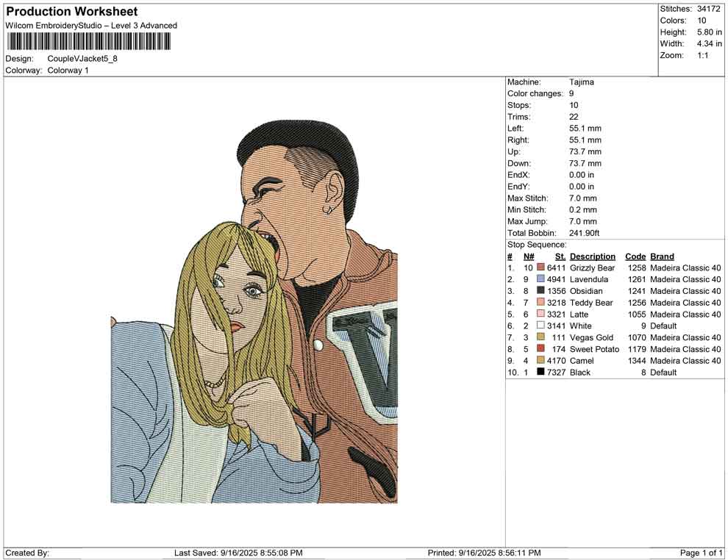The image size is (728, 560).
Task: Select the White color swatch
Action: pyautogui.click(x=540, y=326)
